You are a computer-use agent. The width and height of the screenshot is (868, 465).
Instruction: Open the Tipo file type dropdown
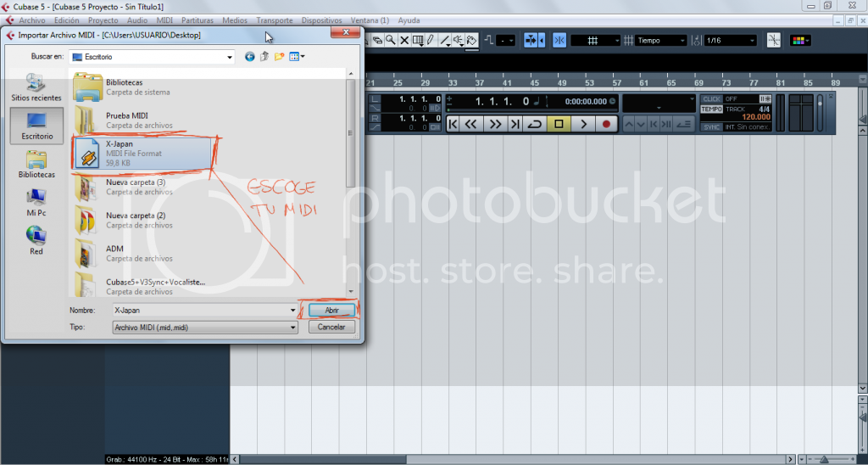(x=292, y=328)
